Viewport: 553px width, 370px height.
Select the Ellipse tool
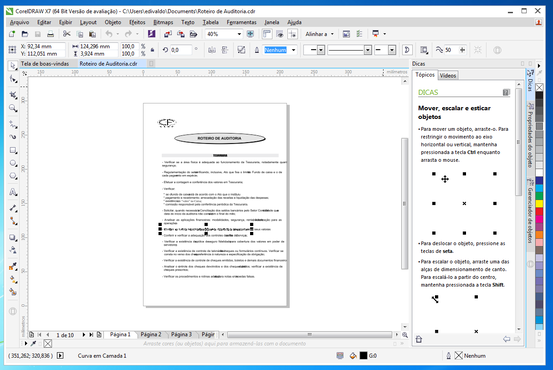13,163
